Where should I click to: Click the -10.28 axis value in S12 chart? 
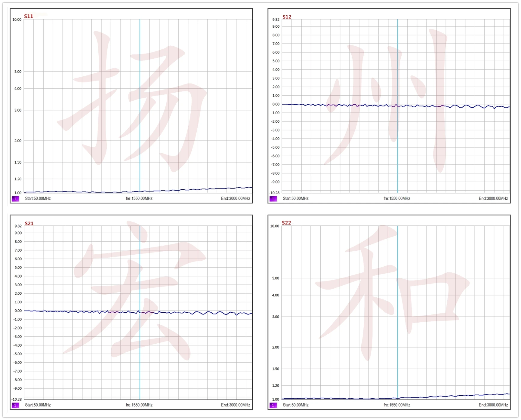pyautogui.click(x=275, y=193)
